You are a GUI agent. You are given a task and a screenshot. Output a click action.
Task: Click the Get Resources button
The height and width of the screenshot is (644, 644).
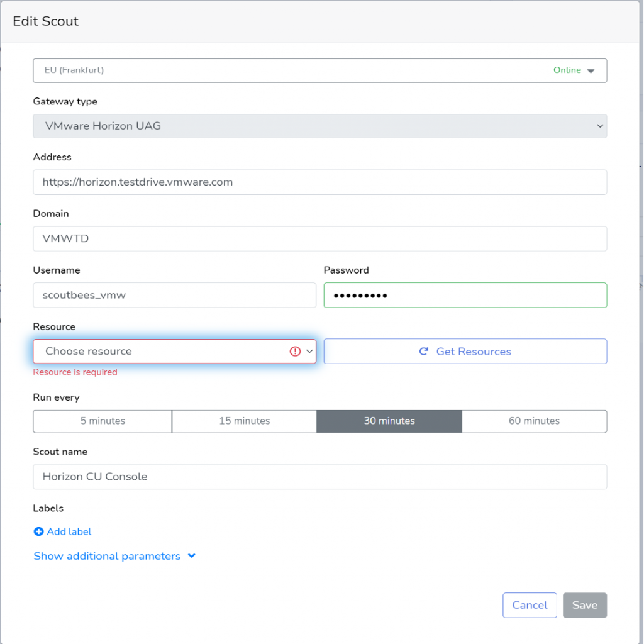pyautogui.click(x=465, y=352)
